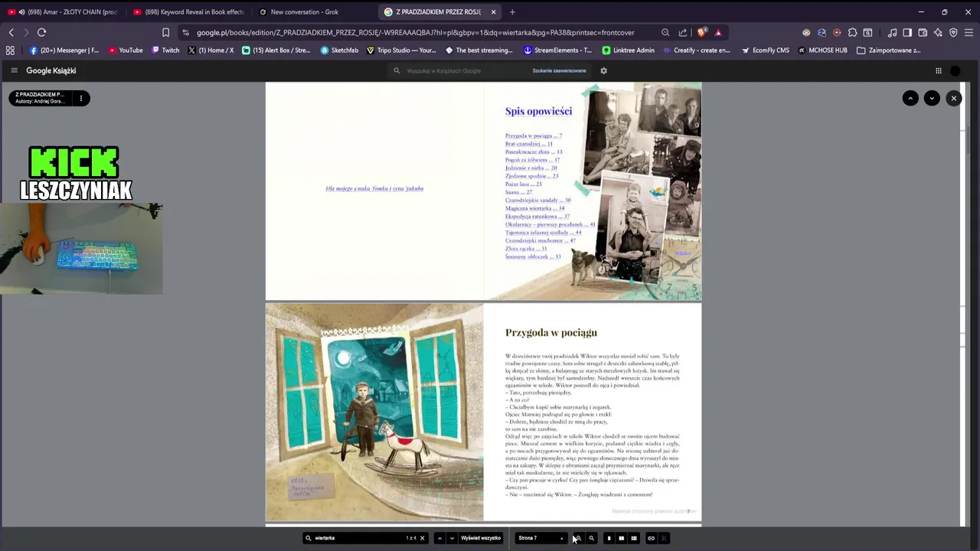Open Poszukiwacze złota contents entry
Screen dimensions: 980x551
pyautogui.click(x=534, y=152)
